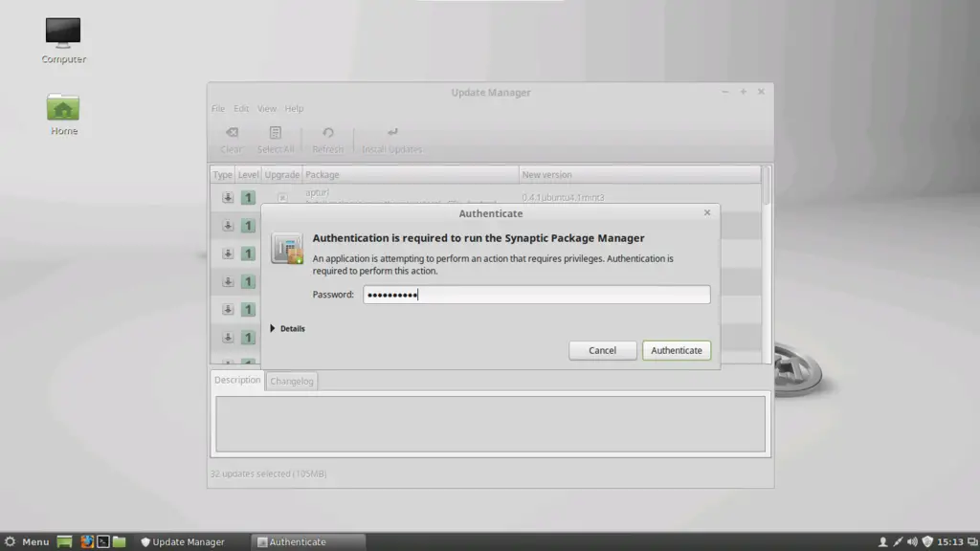Open the Home folder desktop icon
This screenshot has width=980, height=551.
tap(63, 115)
